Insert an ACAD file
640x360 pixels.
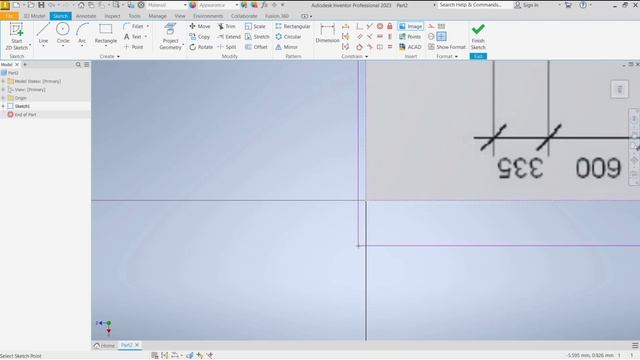point(410,47)
